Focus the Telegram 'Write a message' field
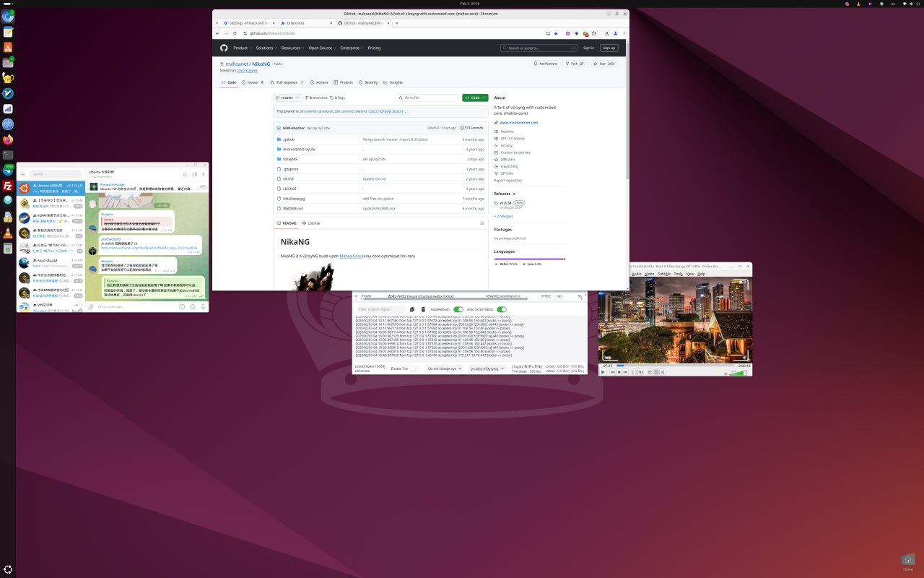 click(137, 306)
